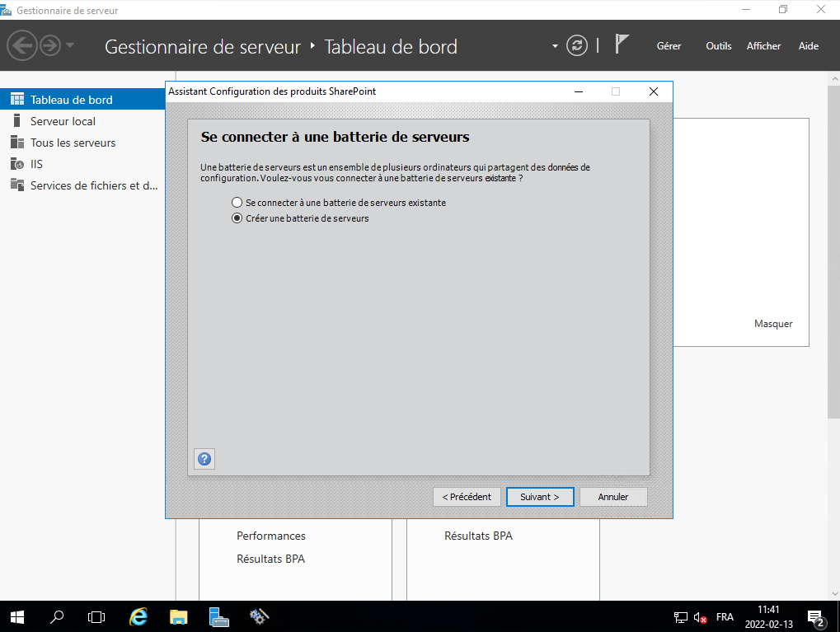Click the network status tray icon
This screenshot has width=840, height=632.
[x=680, y=617]
